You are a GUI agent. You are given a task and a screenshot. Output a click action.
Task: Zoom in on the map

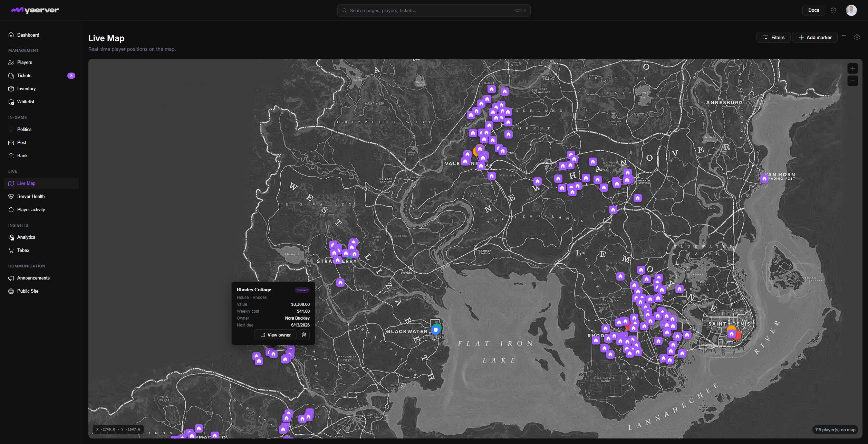tap(852, 68)
